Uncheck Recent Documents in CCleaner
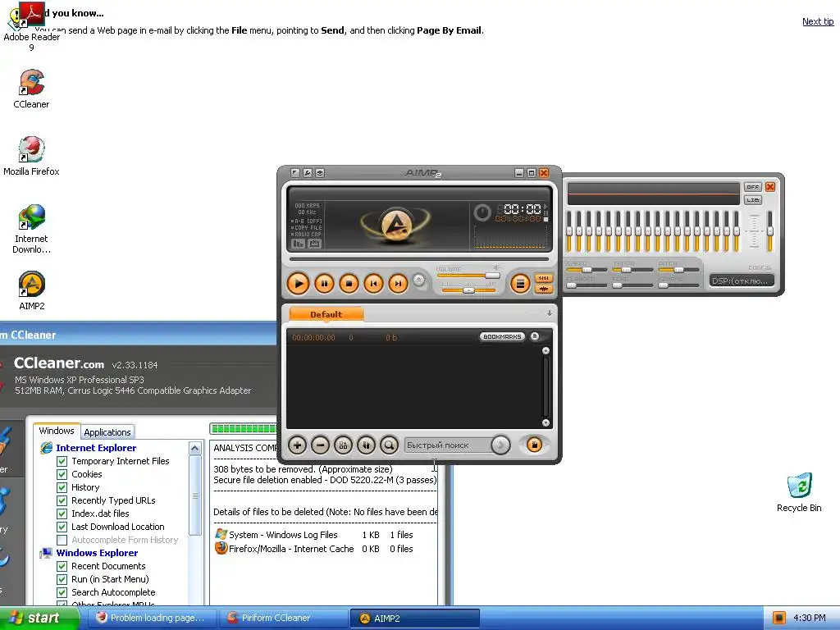Viewport: 840px width, 630px height. [x=62, y=566]
